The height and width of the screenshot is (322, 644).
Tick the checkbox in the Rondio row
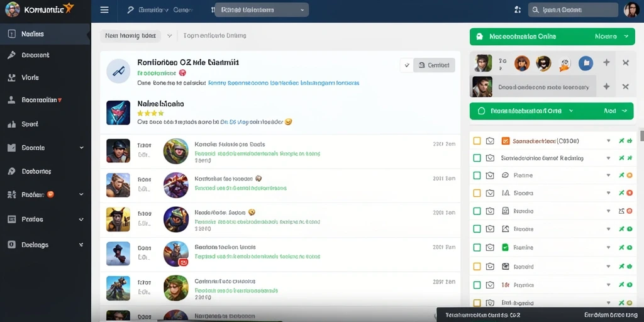click(x=477, y=211)
